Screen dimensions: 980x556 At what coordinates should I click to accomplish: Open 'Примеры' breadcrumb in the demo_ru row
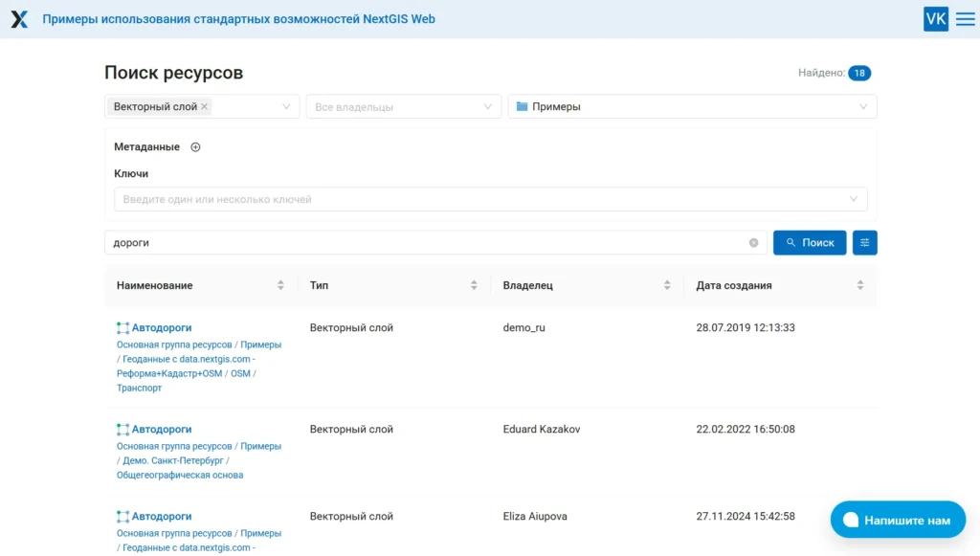tap(260, 345)
